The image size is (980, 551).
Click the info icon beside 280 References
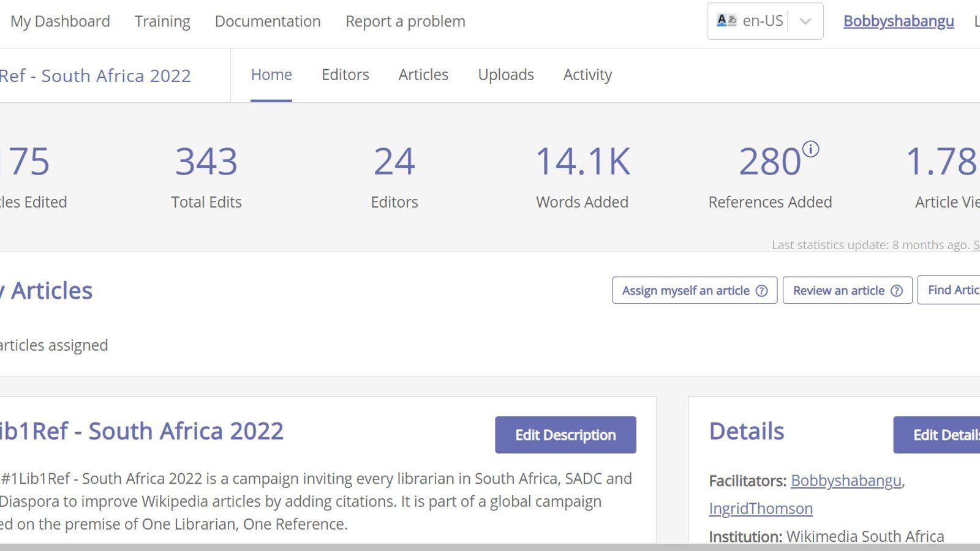click(x=810, y=149)
